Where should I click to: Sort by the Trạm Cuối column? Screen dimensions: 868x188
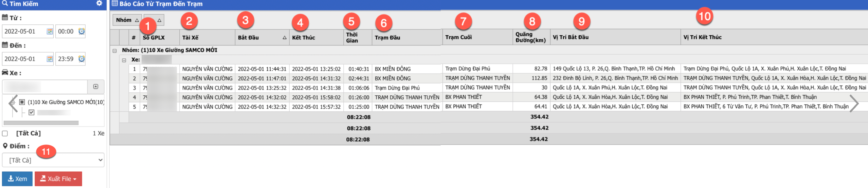point(477,37)
